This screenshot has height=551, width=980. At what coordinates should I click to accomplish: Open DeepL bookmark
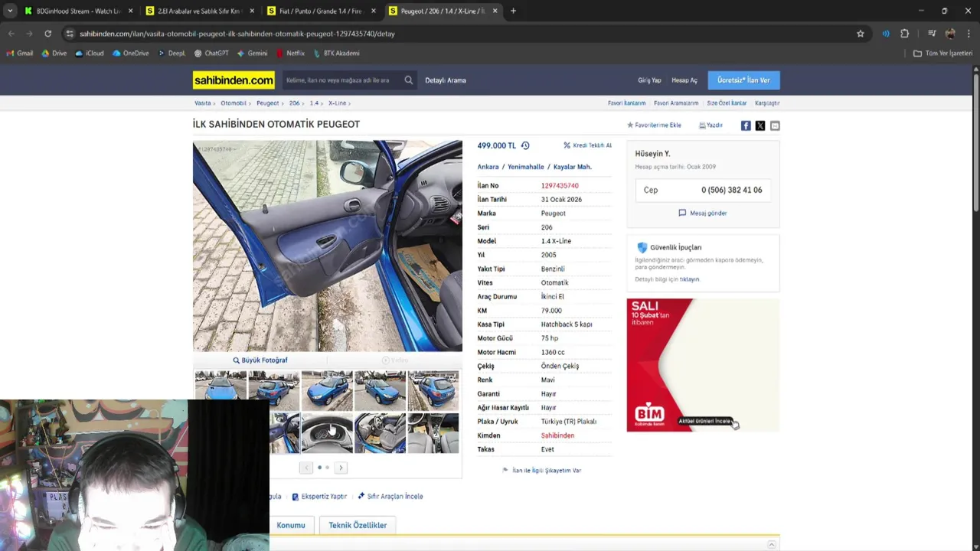171,54
